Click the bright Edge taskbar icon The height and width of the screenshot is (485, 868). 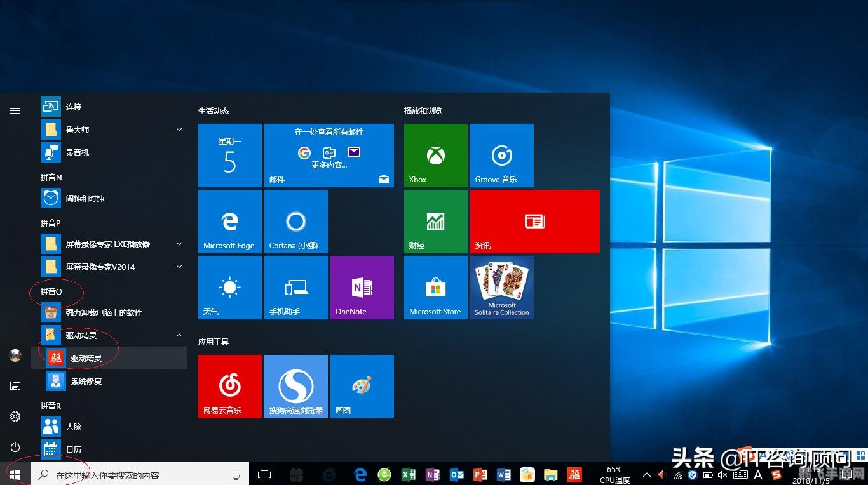361,474
